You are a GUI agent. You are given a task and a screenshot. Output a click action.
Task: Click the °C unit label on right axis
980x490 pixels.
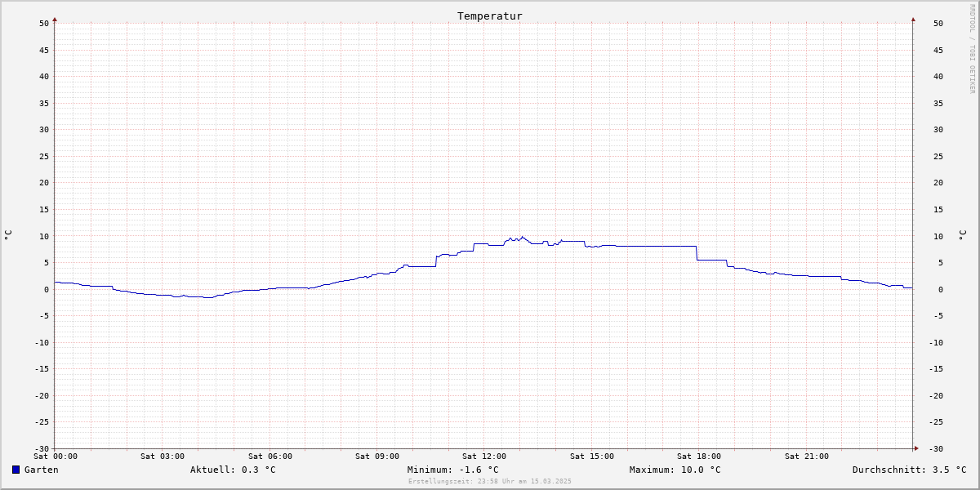[x=962, y=235]
